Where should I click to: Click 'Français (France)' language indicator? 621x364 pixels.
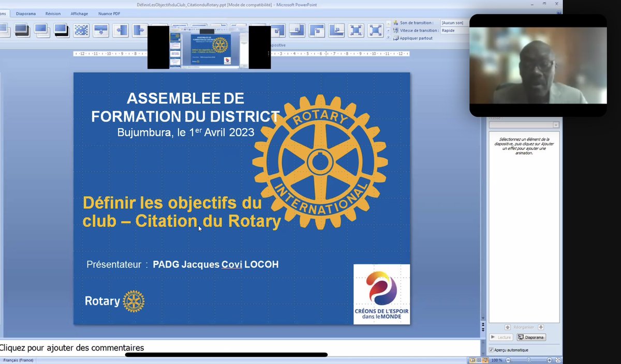[18, 360]
